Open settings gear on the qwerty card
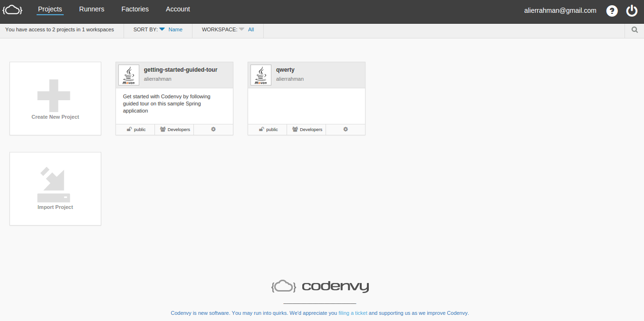The image size is (644, 321). (x=345, y=129)
